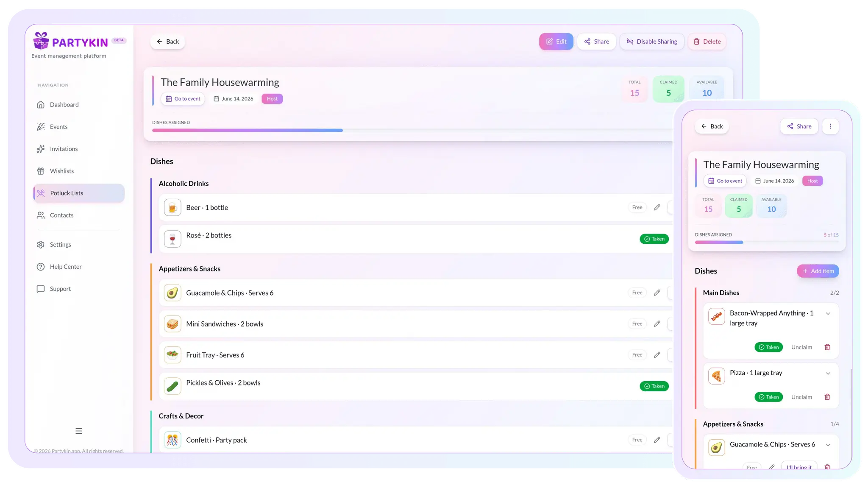
Task: Click the desktop Edit button
Action: [x=556, y=42]
